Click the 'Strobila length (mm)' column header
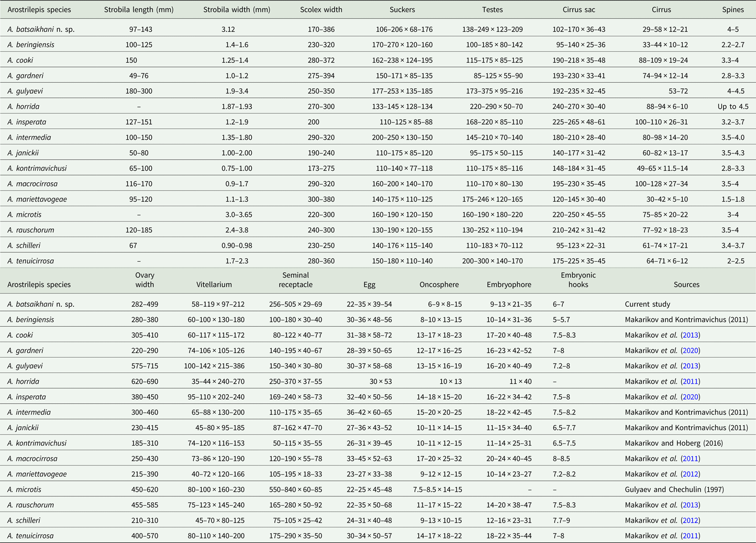This screenshot has height=543, width=756. click(x=139, y=9)
